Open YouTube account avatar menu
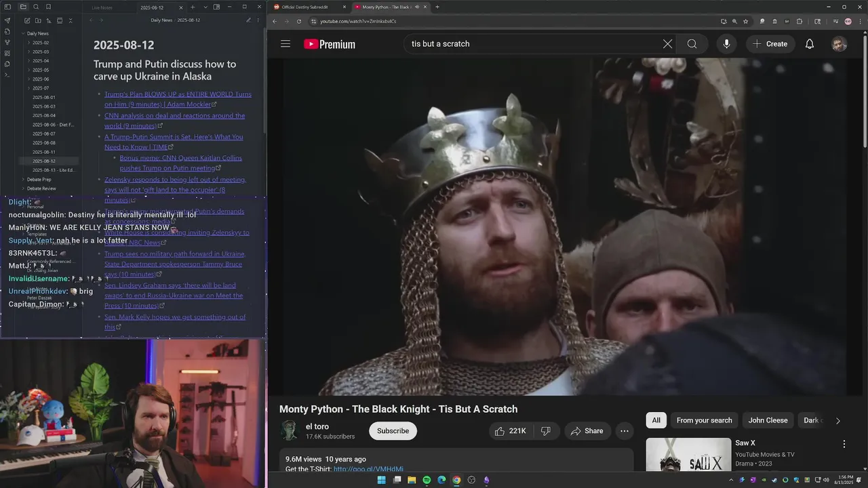868x488 pixels. point(840,44)
